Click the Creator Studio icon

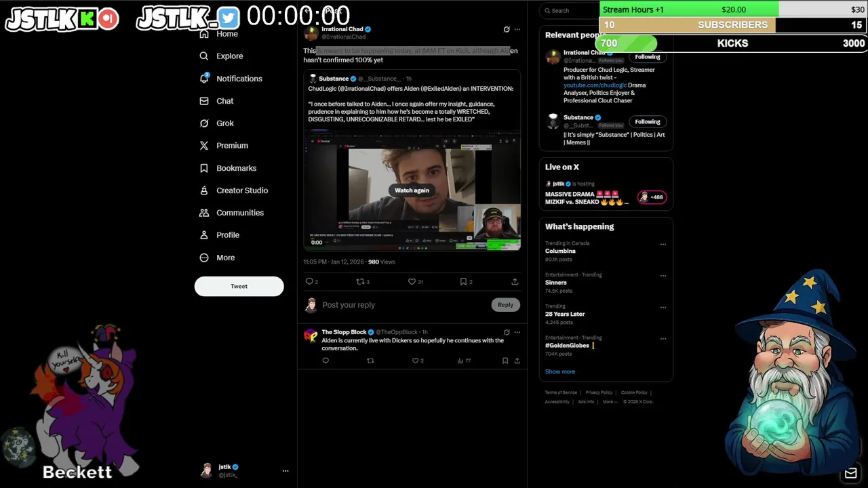click(x=204, y=190)
